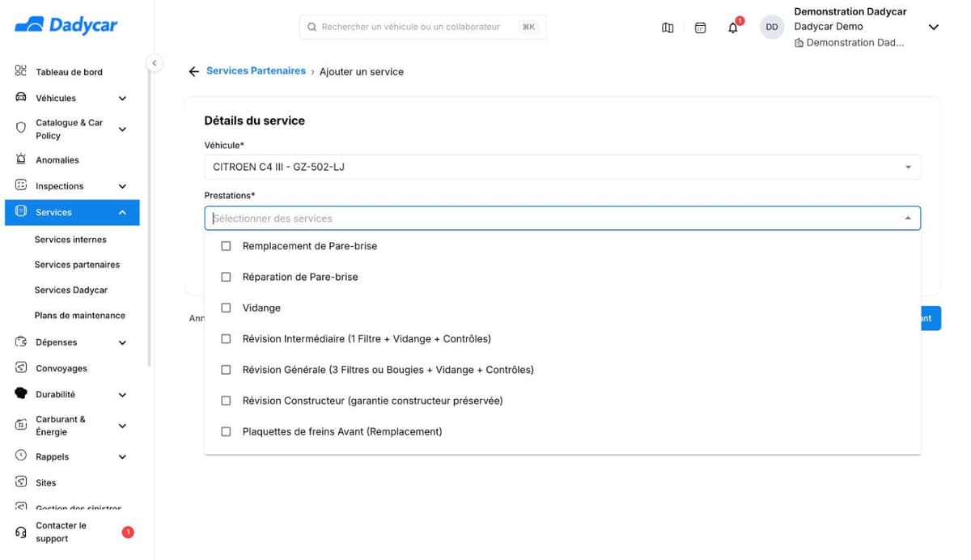
Task: Open Services internes submenu item
Action: [x=70, y=240]
